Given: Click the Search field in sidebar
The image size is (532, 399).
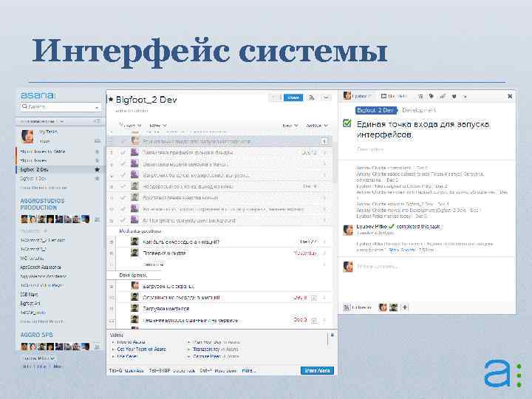Looking at the screenshot, I should [x=61, y=107].
